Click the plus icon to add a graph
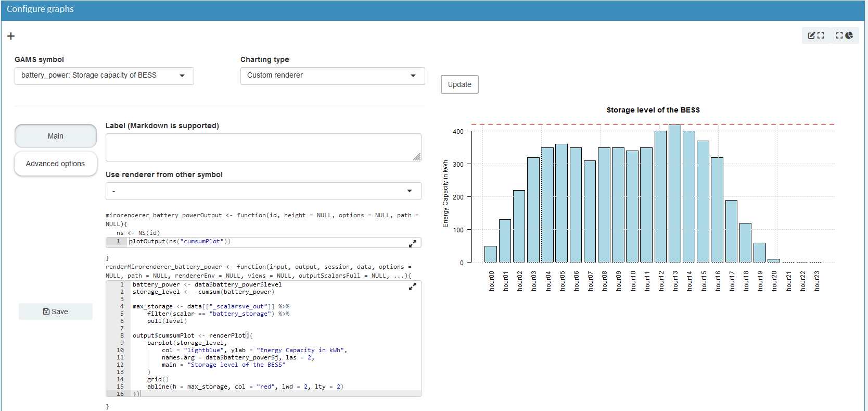This screenshot has width=868, height=411. (11, 36)
